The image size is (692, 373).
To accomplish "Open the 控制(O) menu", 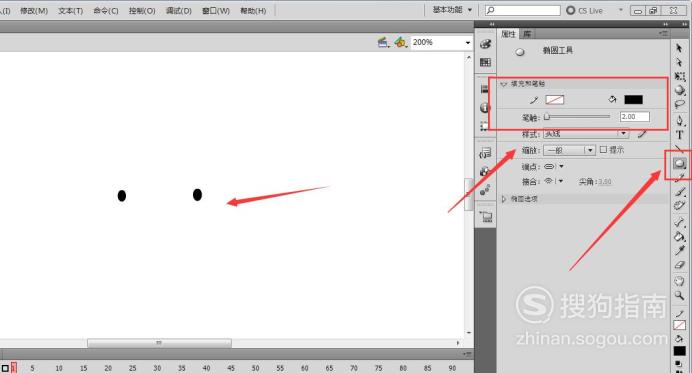I will (x=142, y=11).
